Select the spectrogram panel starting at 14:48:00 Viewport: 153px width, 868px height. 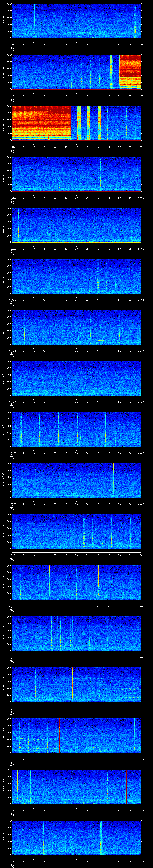click(77, 123)
